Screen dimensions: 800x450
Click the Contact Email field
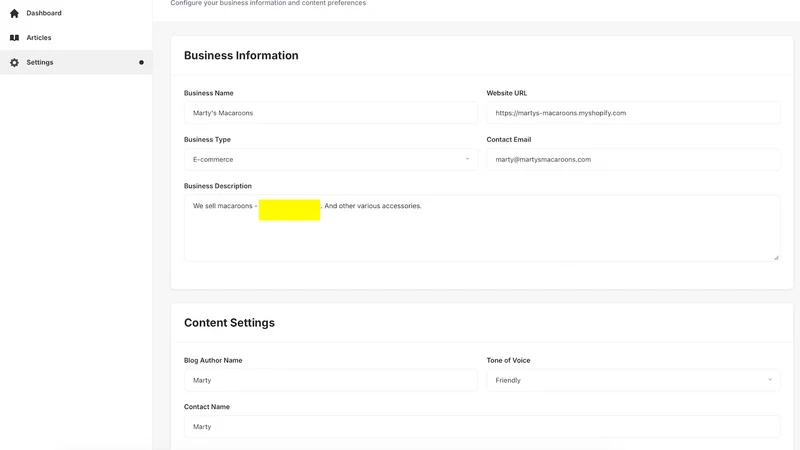[633, 159]
